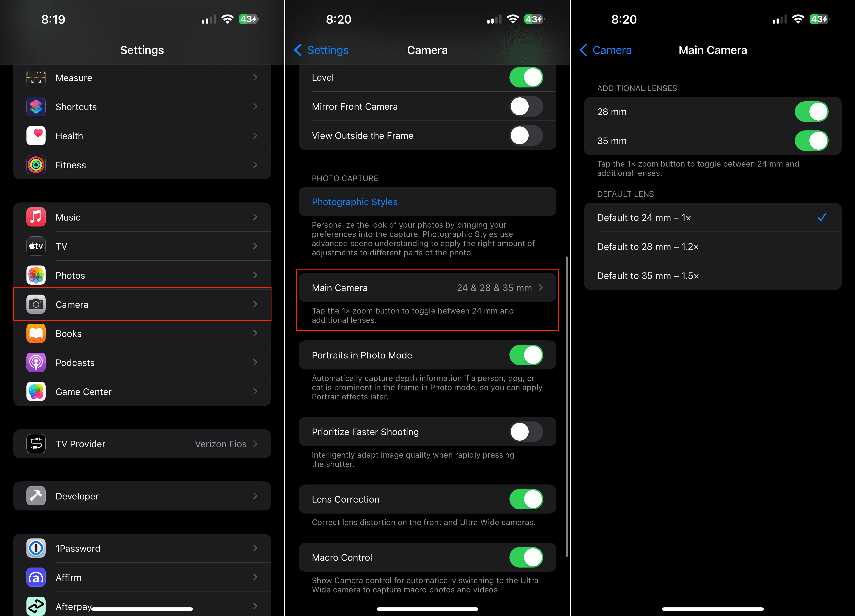The image size is (855, 616).
Task: Tap the Music note icon
Action: pos(36,217)
